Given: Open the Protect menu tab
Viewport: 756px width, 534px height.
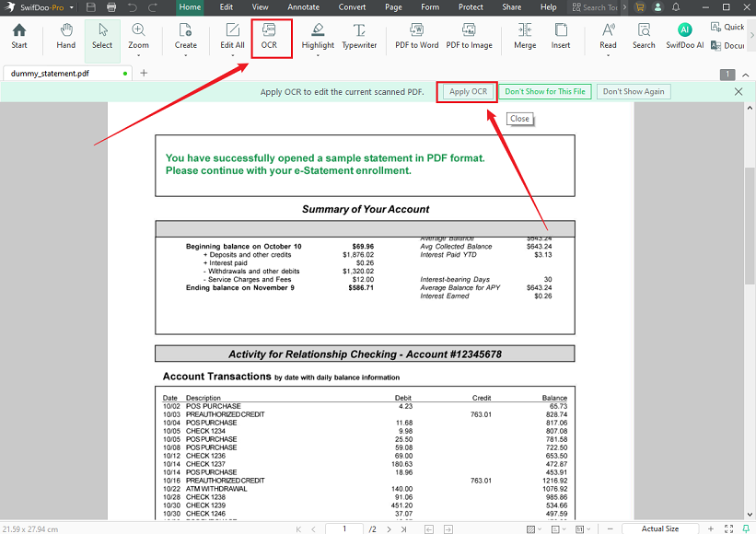Looking at the screenshot, I should point(471,7).
